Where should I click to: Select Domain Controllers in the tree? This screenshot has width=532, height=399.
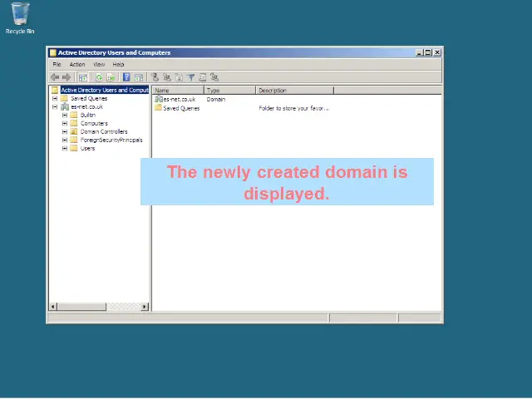click(x=104, y=131)
